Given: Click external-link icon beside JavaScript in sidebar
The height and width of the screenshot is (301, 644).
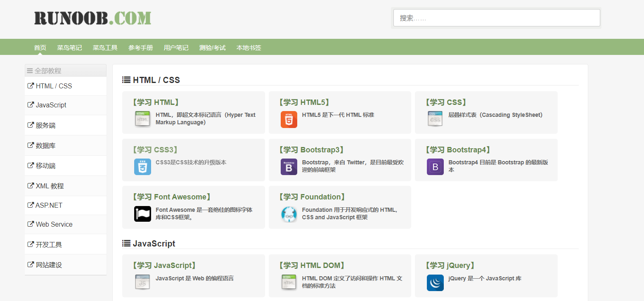Looking at the screenshot, I should (30, 105).
